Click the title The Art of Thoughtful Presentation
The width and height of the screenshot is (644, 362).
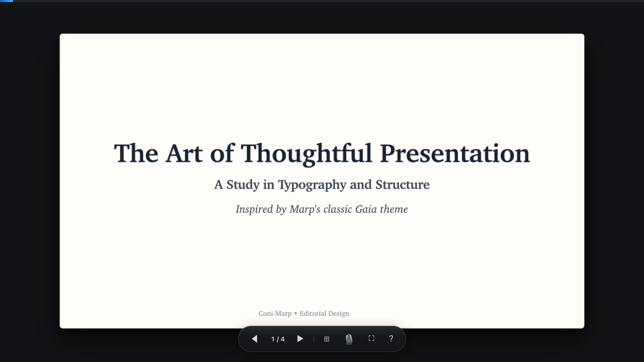click(x=322, y=153)
